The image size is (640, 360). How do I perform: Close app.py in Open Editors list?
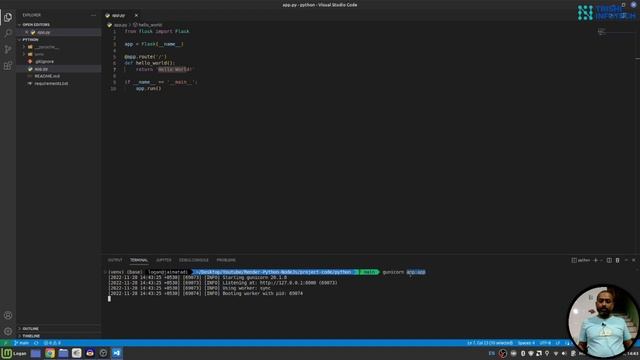tap(27, 32)
